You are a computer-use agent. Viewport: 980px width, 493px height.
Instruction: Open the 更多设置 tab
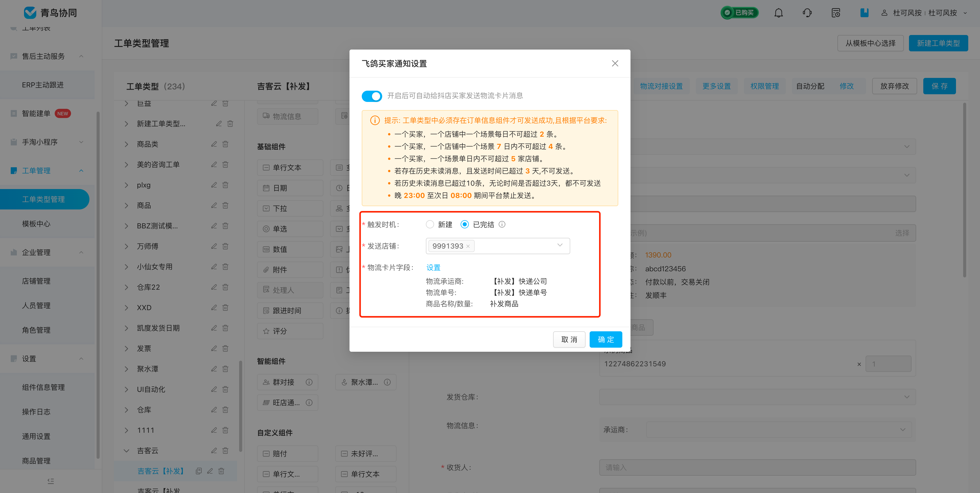coord(716,86)
